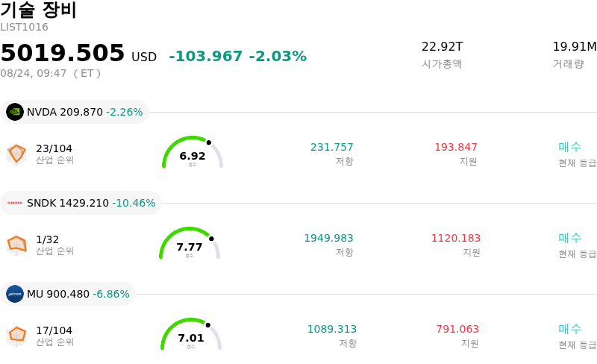Click the 7.77 score gauge for SNDK

point(190,243)
